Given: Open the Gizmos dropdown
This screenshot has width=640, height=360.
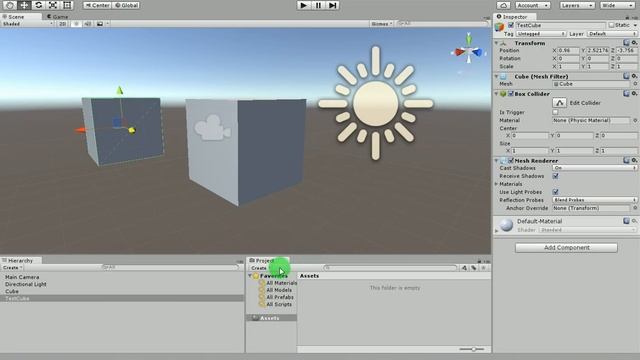Looking at the screenshot, I should click(381, 24).
